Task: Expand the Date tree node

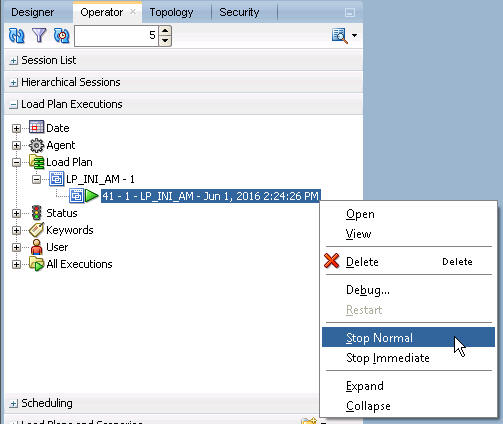Action: tap(16, 128)
